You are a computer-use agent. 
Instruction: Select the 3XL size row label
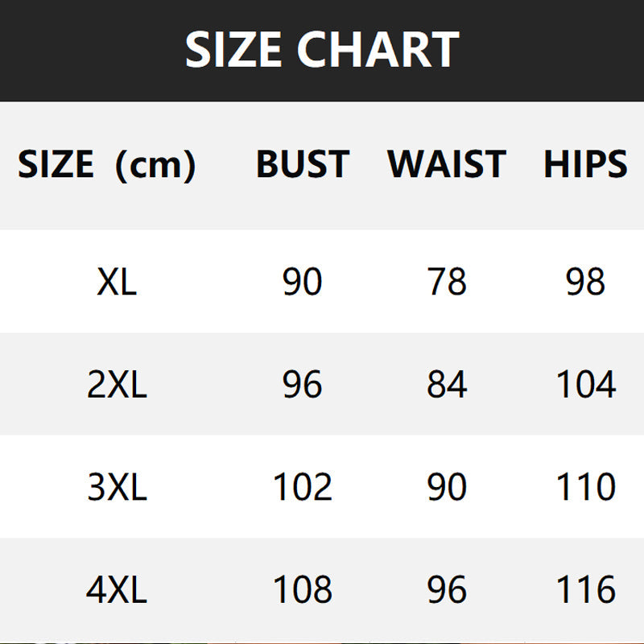click(x=117, y=487)
